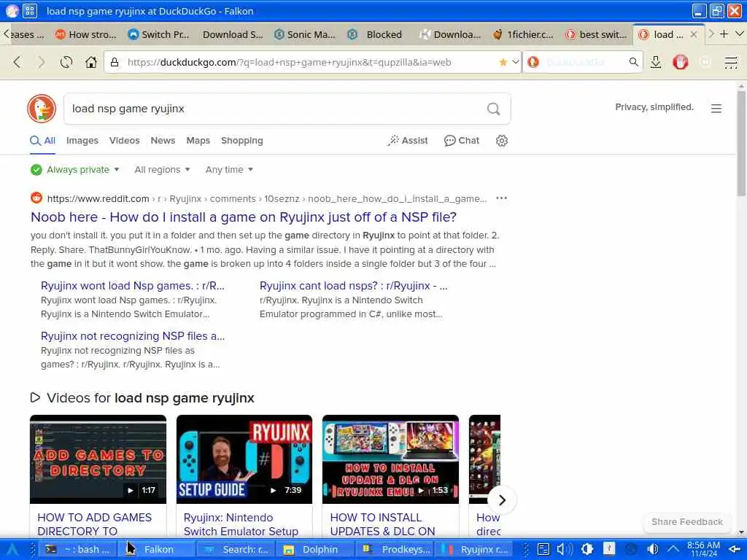Open DuckDuckGo search settings gear
Viewport: 747px width, 560px height.
pyautogui.click(x=502, y=141)
